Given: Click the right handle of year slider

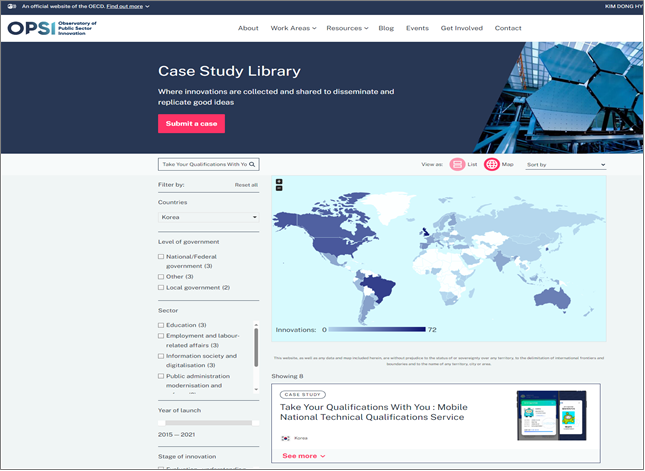Looking at the screenshot, I should coord(255,423).
